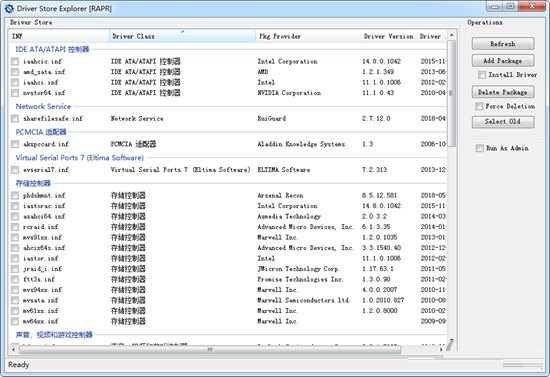Screen dimensions: 550x377
Task: Click the JMicron Technology Corp provider cell
Action: click(299, 269)
